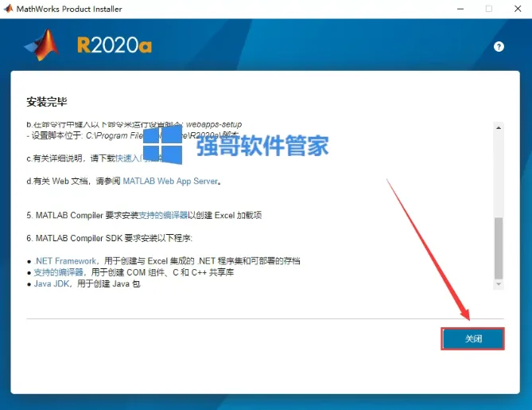This screenshot has height=410, width=532.
Task: Click the R2020a release label
Action: click(x=115, y=45)
